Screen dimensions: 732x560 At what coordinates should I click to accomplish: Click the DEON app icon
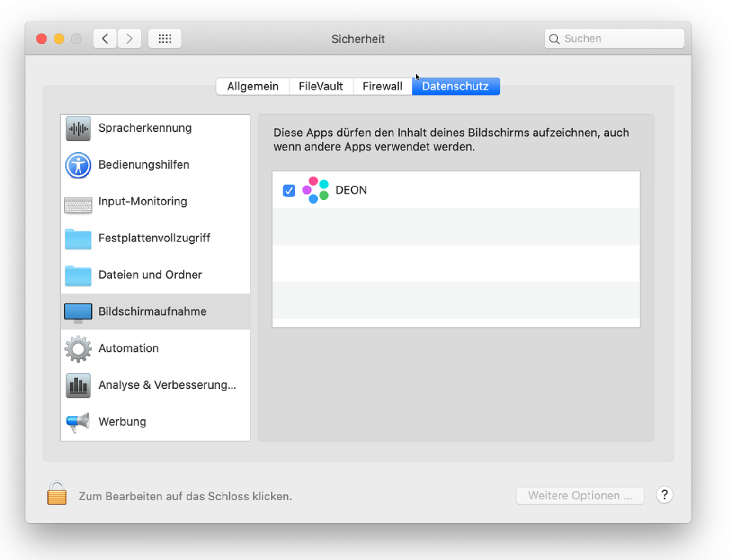315,190
